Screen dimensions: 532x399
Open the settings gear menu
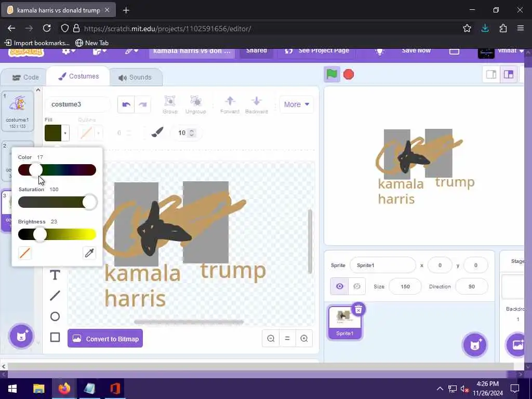[x=69, y=51]
